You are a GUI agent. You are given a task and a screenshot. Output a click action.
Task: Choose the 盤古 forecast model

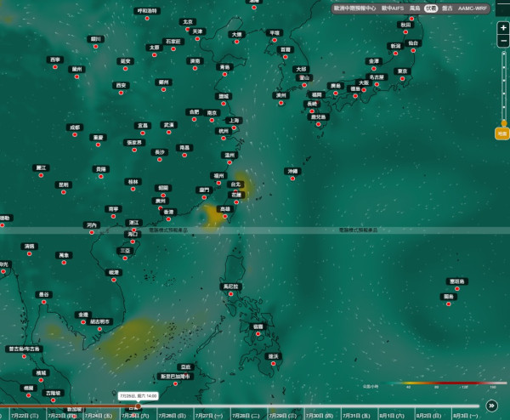click(x=447, y=9)
